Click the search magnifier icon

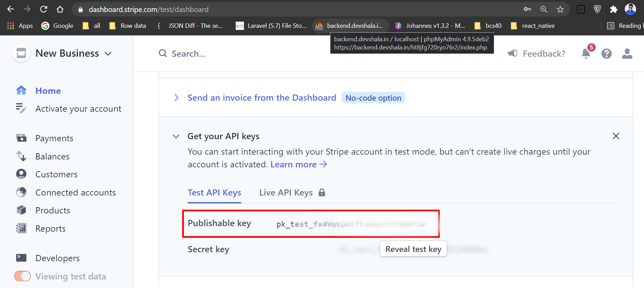coord(163,53)
